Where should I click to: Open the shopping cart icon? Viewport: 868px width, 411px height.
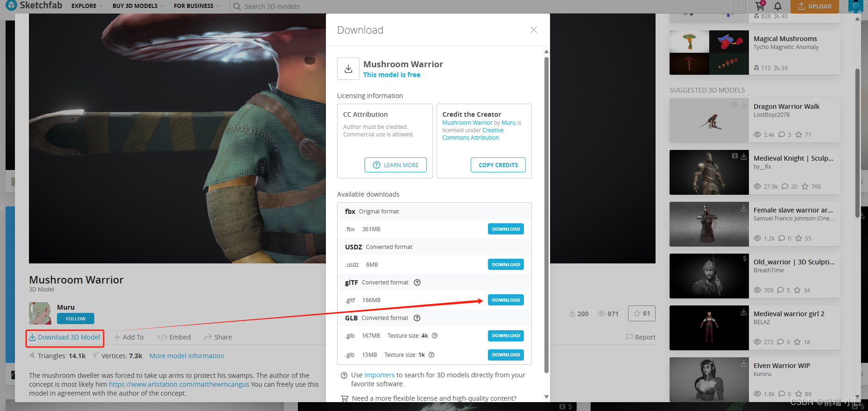pyautogui.click(x=760, y=6)
